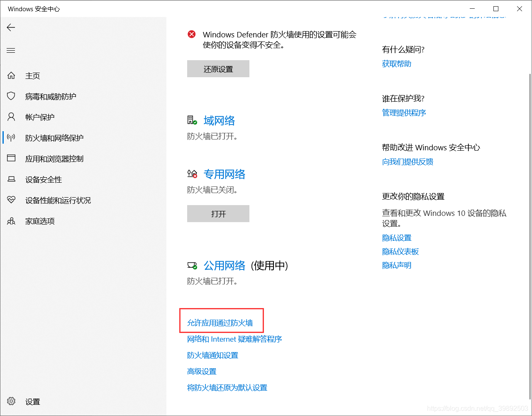Open 防火墙通知设置 link
This screenshot has width=532, height=416.
click(x=213, y=355)
